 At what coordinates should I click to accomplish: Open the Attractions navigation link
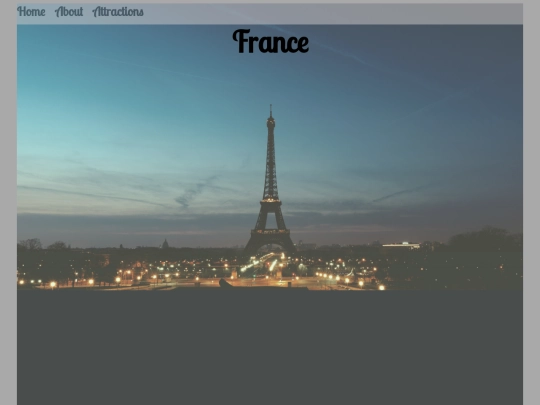click(118, 12)
